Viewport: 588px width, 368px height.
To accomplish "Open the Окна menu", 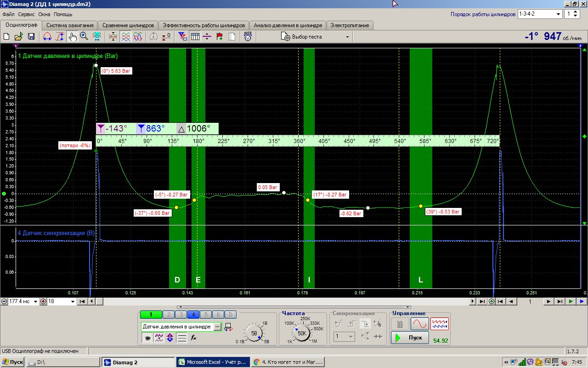I will coord(45,14).
